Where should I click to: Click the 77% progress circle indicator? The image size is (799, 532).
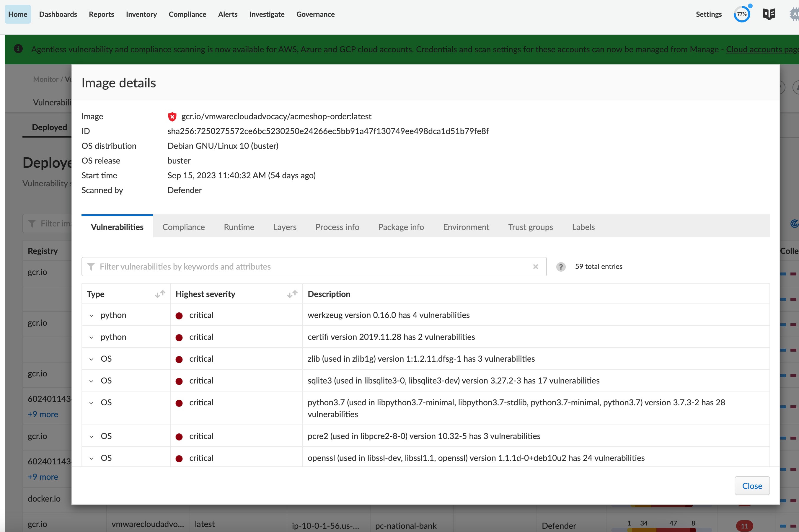coord(742,14)
